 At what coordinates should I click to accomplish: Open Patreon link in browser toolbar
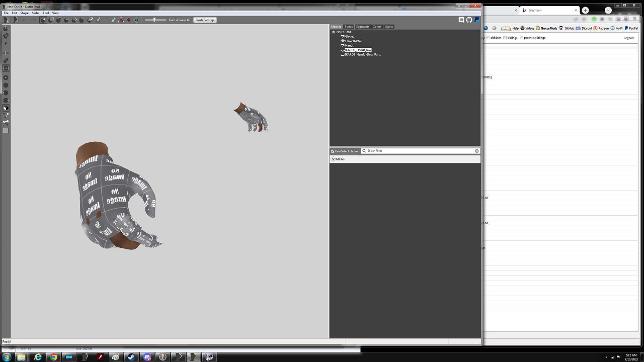coord(601,28)
